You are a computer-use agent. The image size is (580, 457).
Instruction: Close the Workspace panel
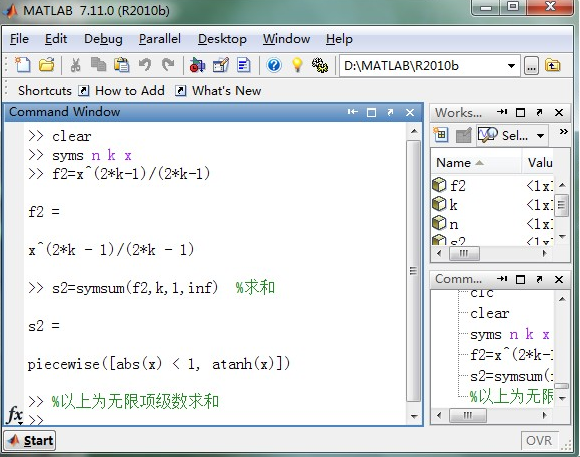(x=559, y=112)
